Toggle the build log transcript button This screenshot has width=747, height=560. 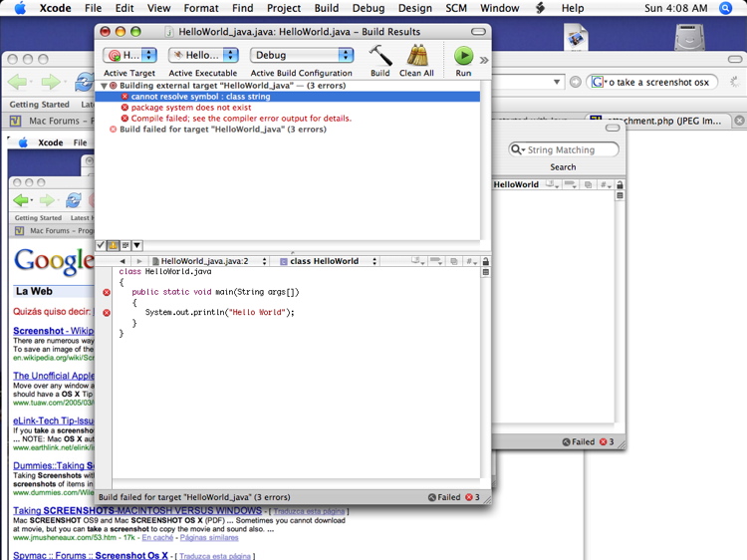[124, 245]
